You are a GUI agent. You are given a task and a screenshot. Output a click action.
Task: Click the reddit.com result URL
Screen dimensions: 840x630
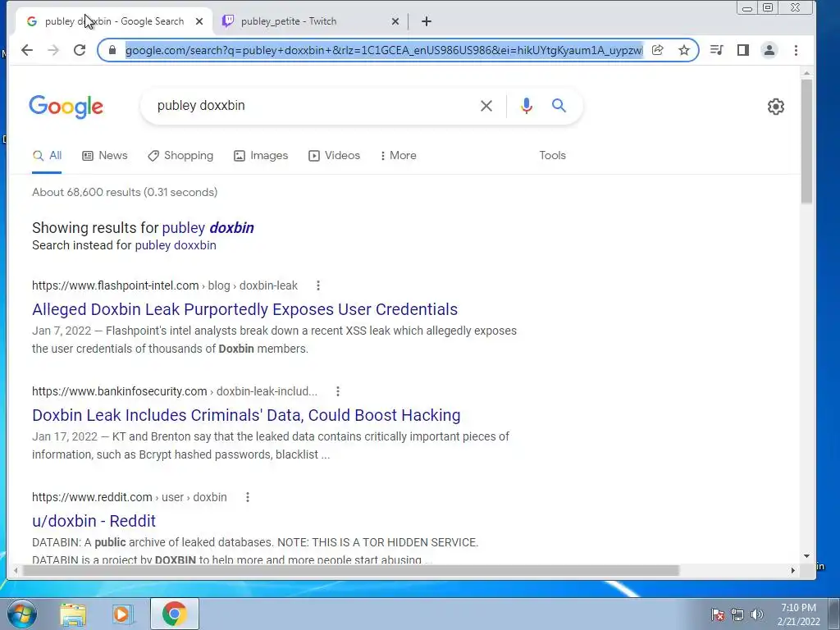(129, 497)
